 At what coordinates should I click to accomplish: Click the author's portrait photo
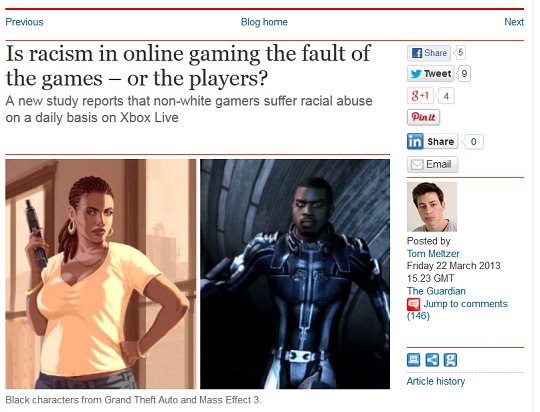point(432,207)
